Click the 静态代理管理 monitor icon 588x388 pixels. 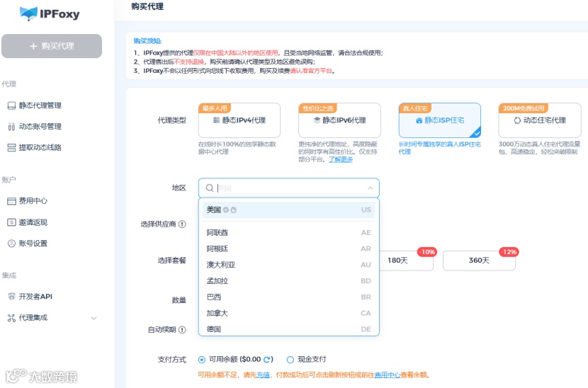click(x=11, y=105)
